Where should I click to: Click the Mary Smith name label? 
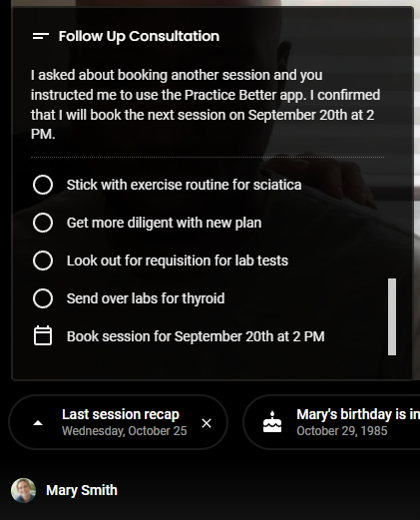coord(82,490)
